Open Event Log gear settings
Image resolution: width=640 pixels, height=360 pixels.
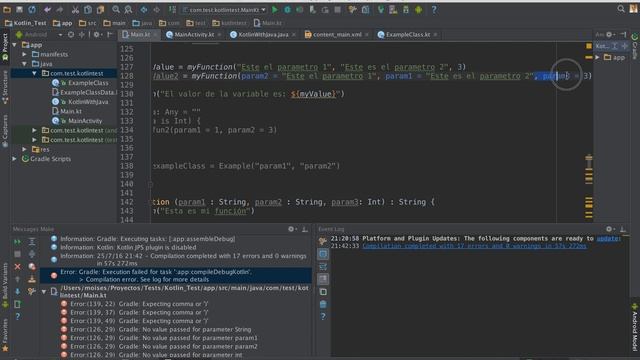609,229
